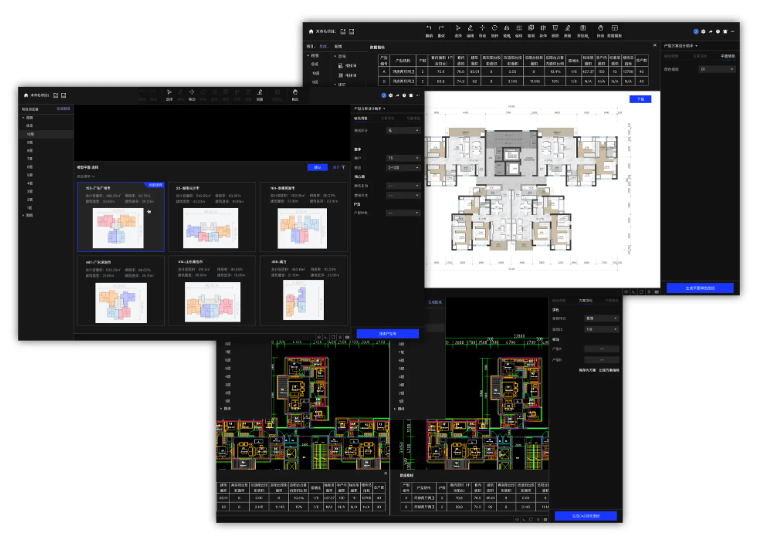Viewport: 767px width, 543px height.
Task: Collapse the floor list tree in left sidebar
Action: click(x=24, y=117)
